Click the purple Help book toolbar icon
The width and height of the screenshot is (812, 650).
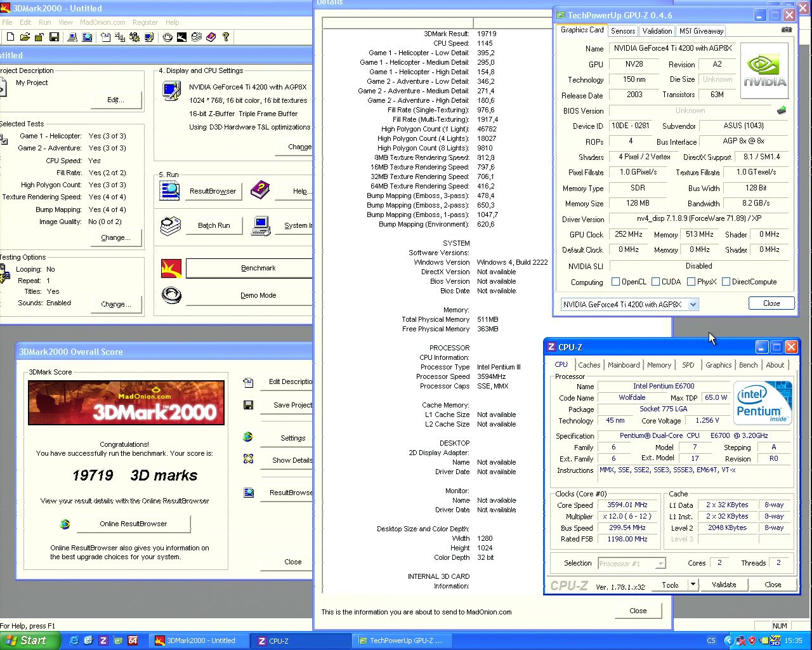click(211, 37)
